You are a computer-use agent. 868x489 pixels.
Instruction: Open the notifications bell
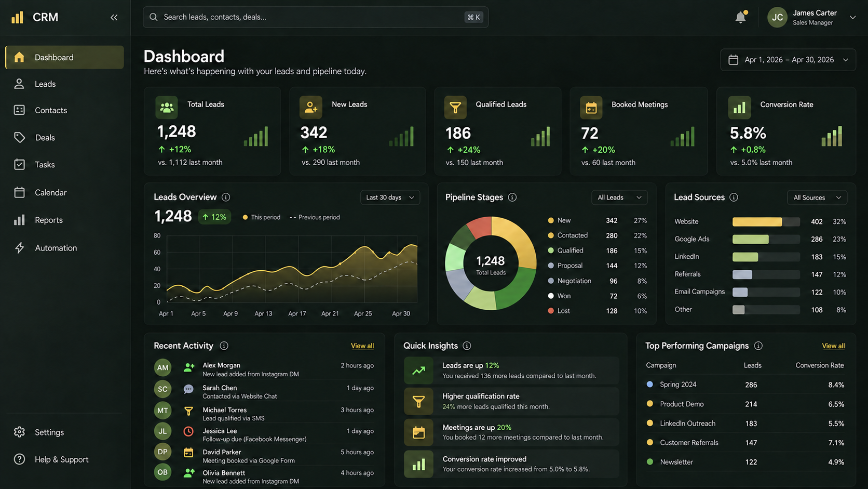point(741,17)
